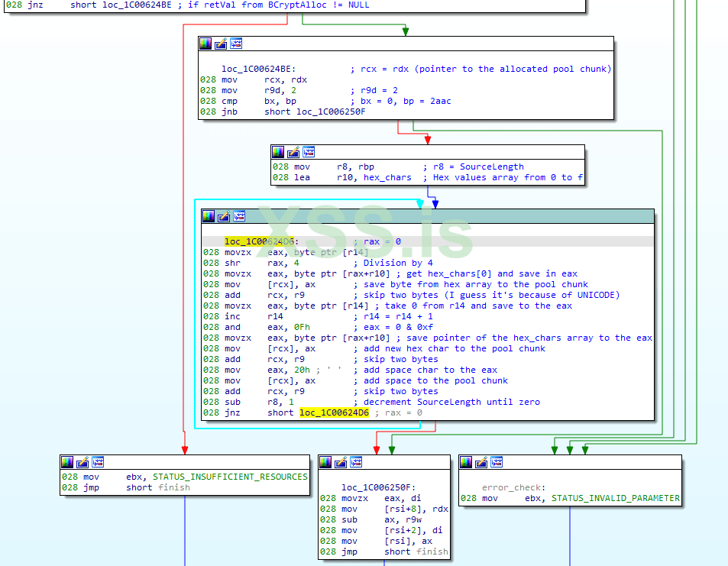
Task: Click the group nodes icon on the loc_1C00624BE node
Action: pos(236,44)
